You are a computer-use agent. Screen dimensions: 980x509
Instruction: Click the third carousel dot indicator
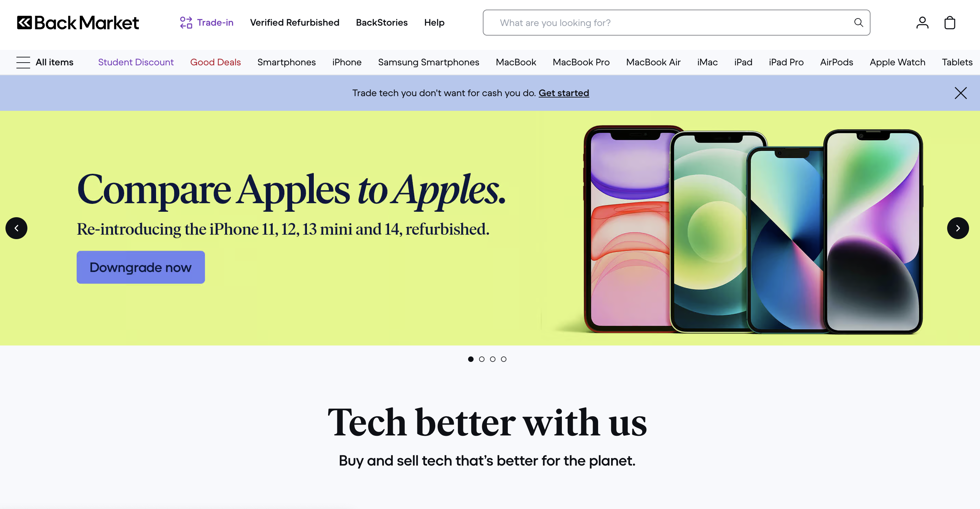pos(493,359)
